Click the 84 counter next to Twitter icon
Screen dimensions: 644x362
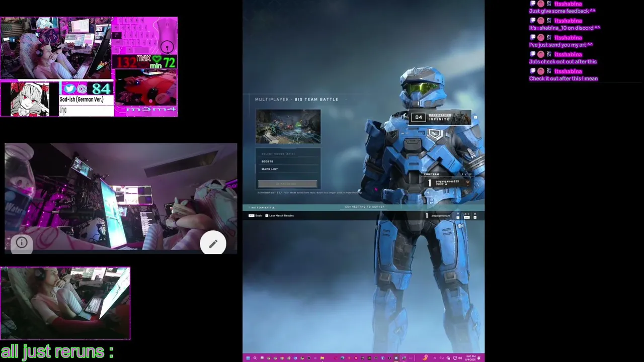click(x=101, y=89)
